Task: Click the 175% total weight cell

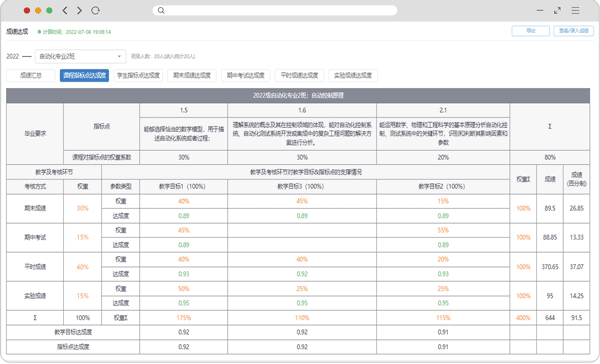Action: click(x=184, y=318)
